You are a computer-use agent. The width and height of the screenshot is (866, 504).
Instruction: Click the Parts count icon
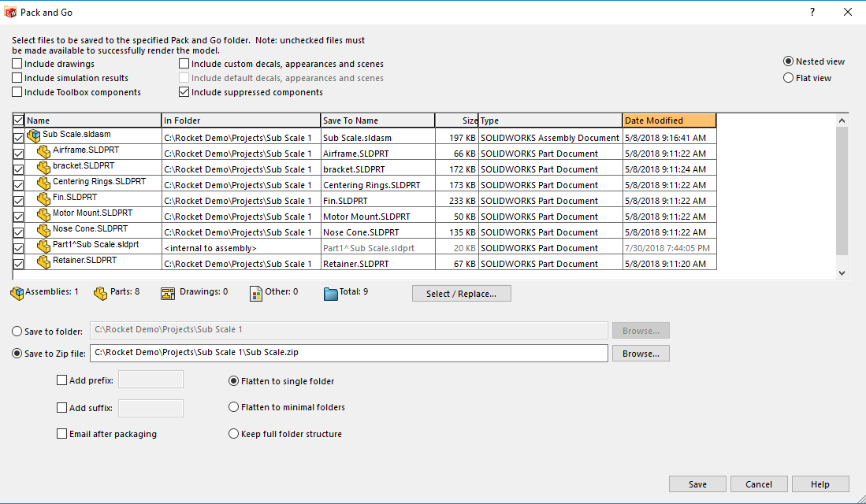pos(101,293)
